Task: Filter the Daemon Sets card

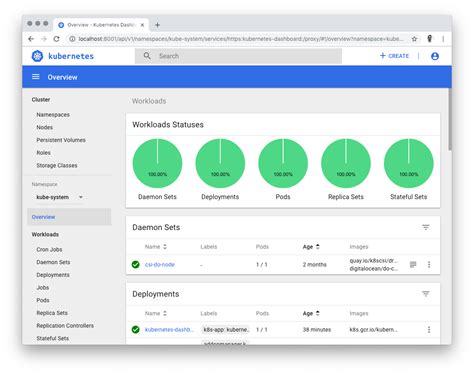Action: pos(426,227)
